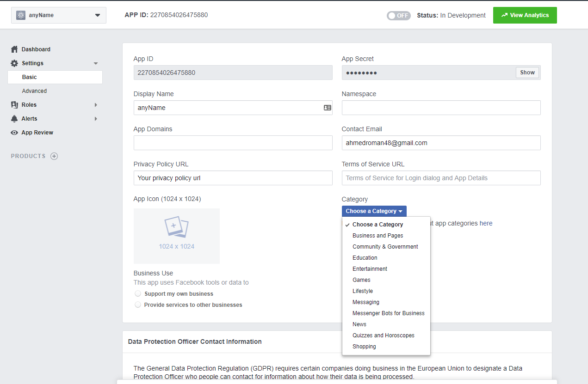The image size is (588, 384).
Task: Click the Alerts bell icon
Action: (14, 119)
